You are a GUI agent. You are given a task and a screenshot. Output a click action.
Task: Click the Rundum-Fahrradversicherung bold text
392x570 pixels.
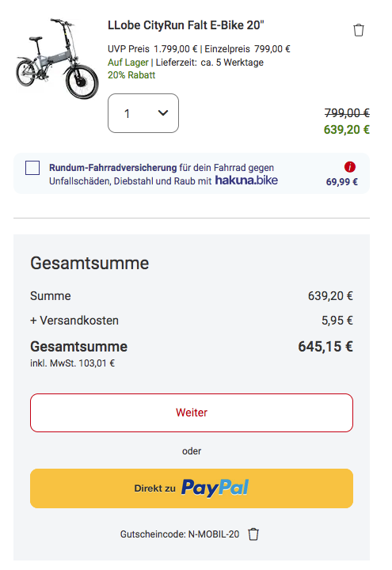pyautogui.click(x=113, y=168)
